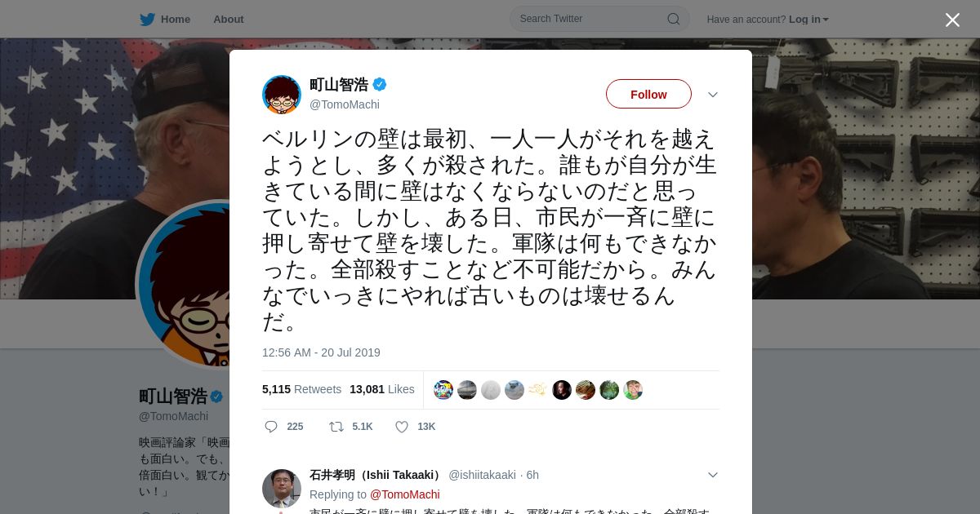Close the tweet overlay with X

(952, 20)
